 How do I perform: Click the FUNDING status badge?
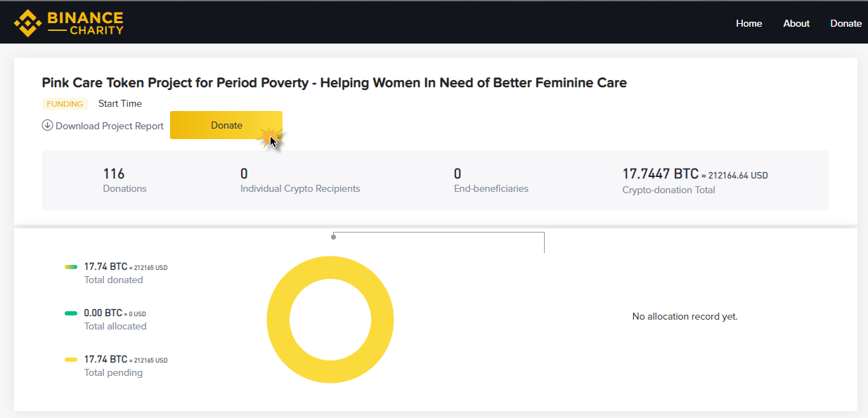pyautogui.click(x=65, y=104)
